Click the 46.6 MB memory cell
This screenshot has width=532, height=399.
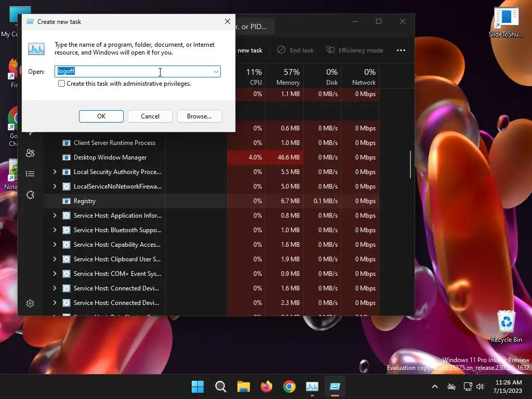point(284,157)
